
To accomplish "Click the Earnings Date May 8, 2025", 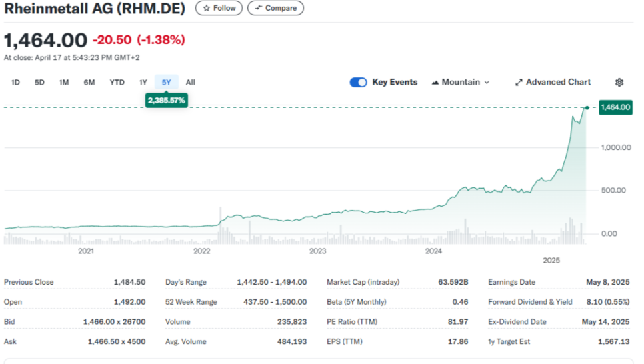I will pos(607,282).
